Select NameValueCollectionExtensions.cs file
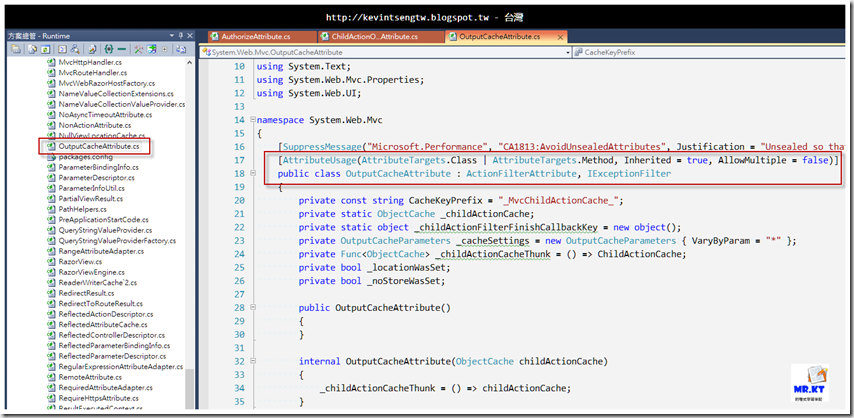This screenshot has width=854, height=418. coord(116,94)
